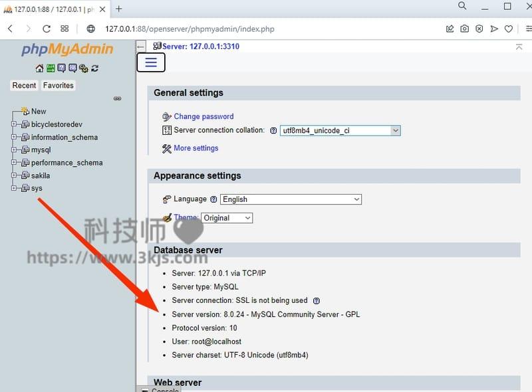Viewport: 532px width, 392px height.
Task: Reload the page in browser
Action: [x=47, y=29]
